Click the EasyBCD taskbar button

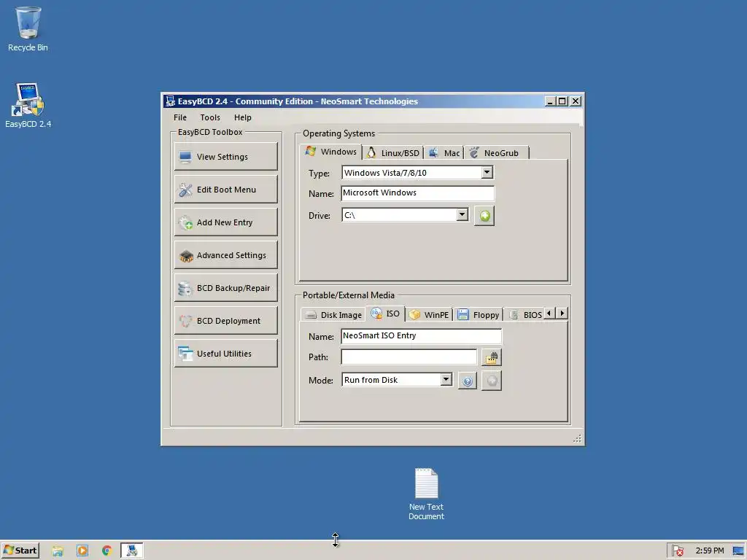click(132, 551)
